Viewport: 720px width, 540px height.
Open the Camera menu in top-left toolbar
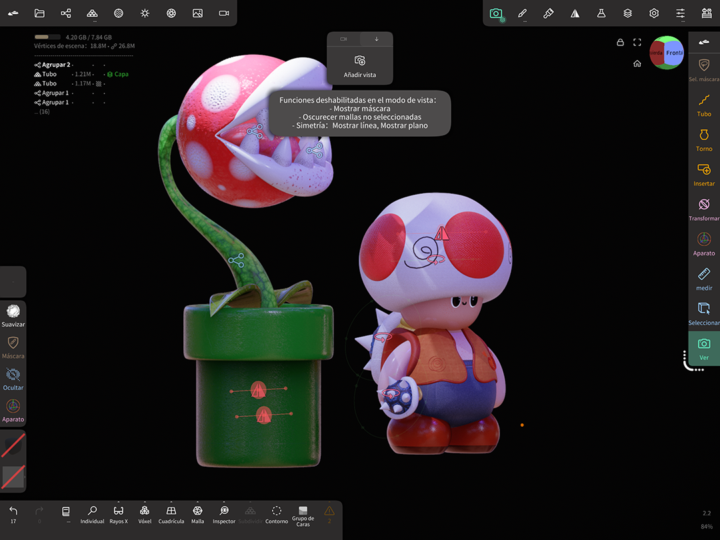coord(224,13)
